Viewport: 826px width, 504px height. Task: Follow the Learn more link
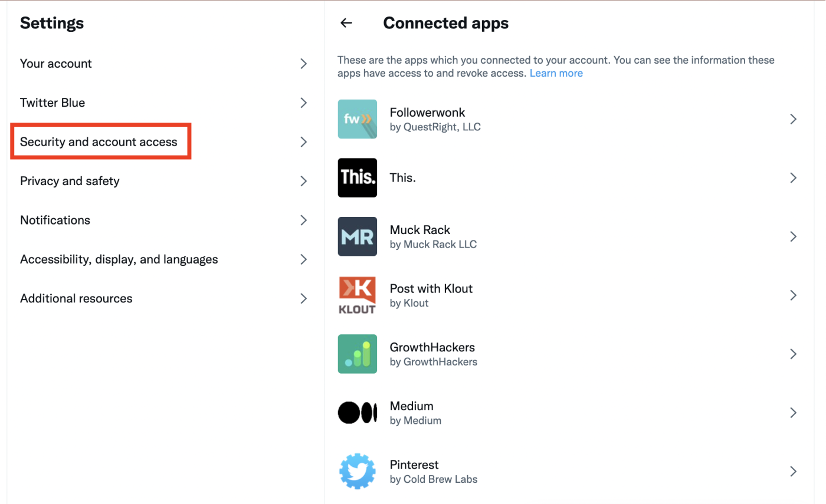[x=556, y=73]
